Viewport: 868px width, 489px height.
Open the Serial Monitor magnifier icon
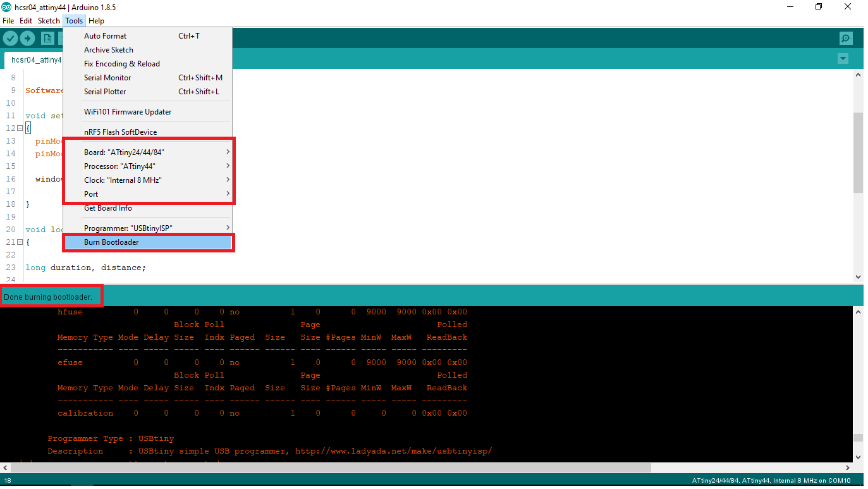click(x=846, y=38)
